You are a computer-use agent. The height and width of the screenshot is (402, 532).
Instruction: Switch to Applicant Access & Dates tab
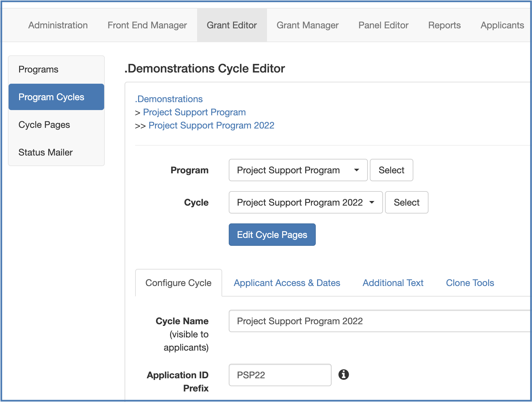coord(287,283)
